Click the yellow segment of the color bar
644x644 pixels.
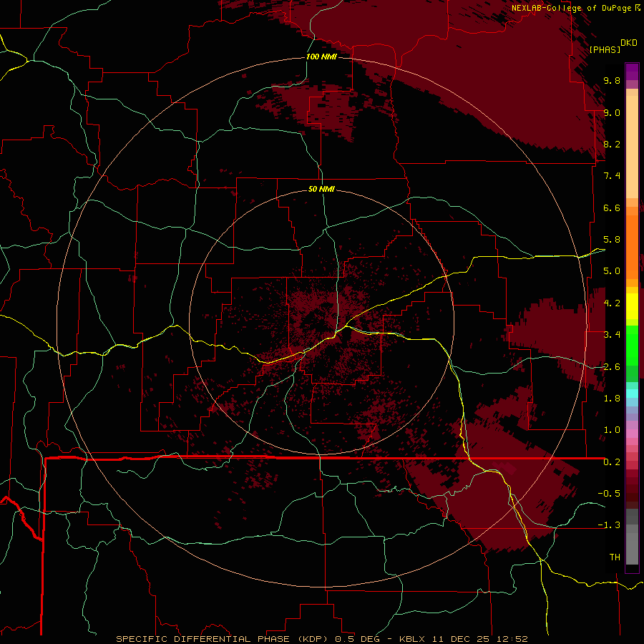[632, 306]
